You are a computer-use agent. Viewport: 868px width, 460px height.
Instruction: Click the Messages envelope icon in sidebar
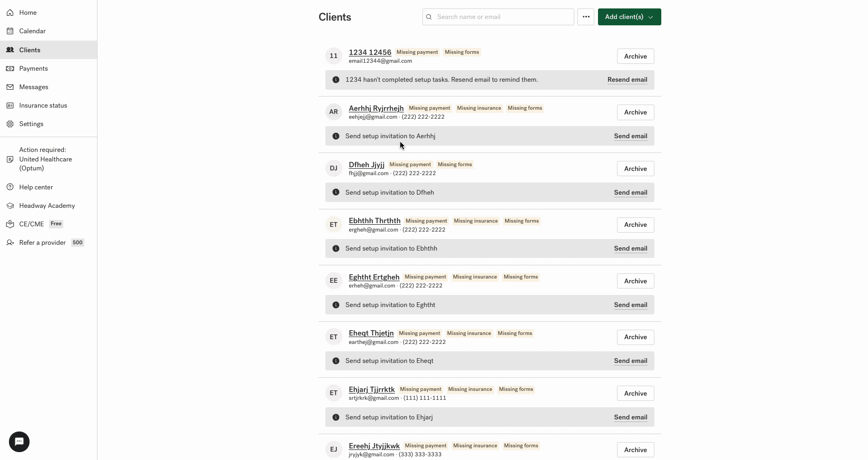tap(10, 87)
